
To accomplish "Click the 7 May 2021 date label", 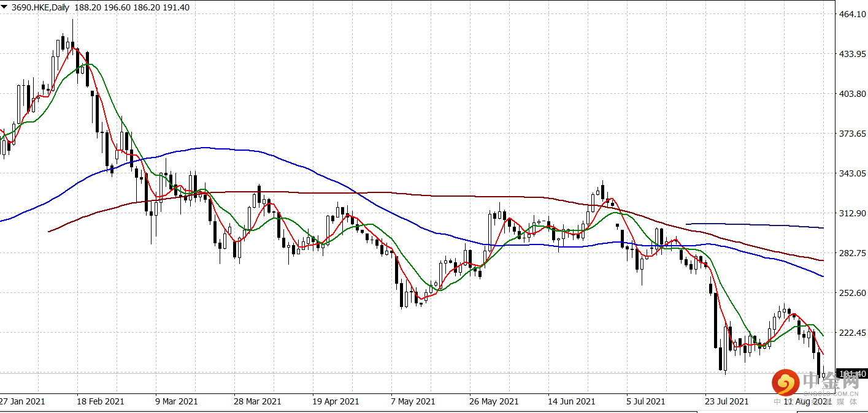I will point(413,401).
